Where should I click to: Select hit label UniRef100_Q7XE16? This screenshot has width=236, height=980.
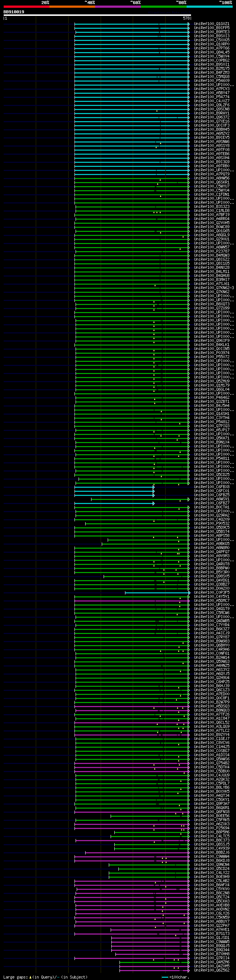(x=212, y=121)
